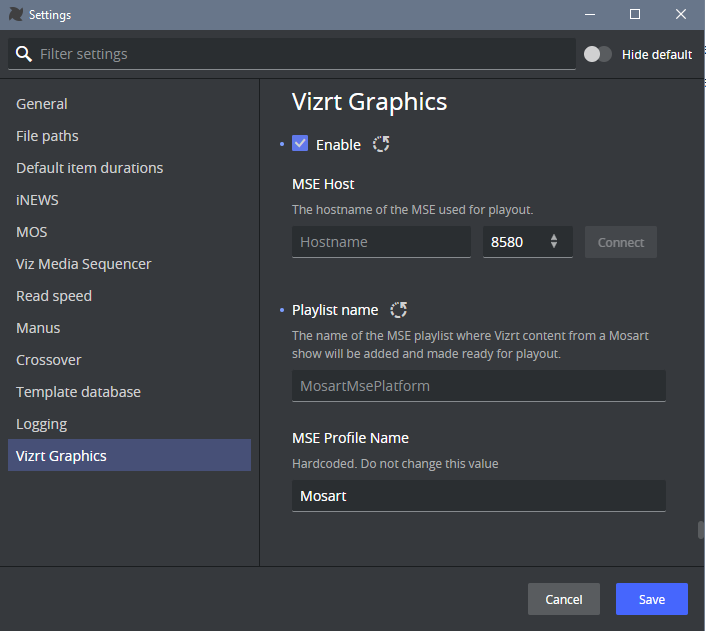Click the Enable label text
Screen dimensions: 706x631
(x=338, y=145)
